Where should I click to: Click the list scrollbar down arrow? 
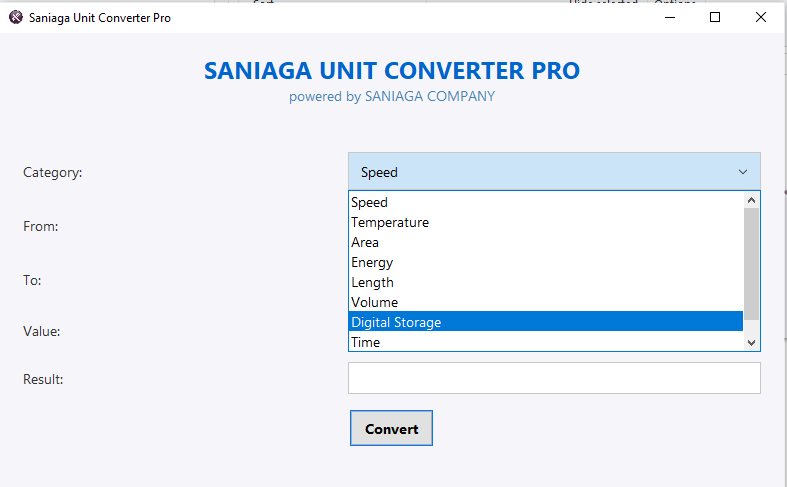click(751, 343)
